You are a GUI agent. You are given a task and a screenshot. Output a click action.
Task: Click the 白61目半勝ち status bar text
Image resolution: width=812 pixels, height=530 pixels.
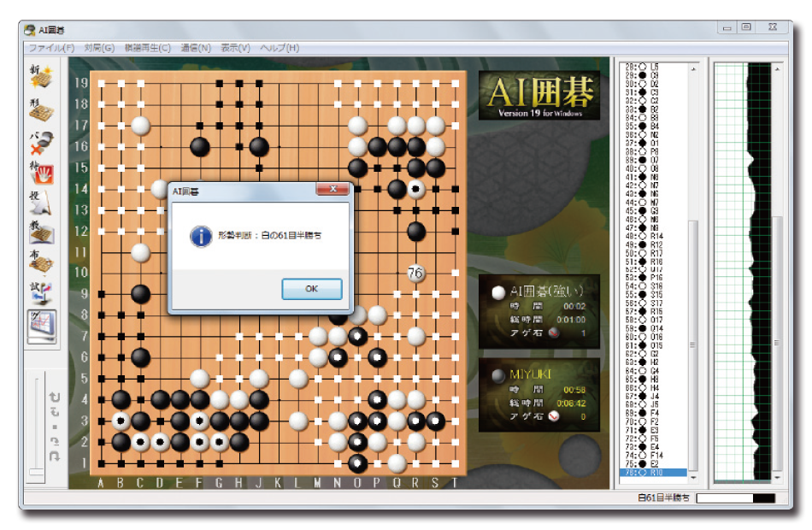point(663,498)
